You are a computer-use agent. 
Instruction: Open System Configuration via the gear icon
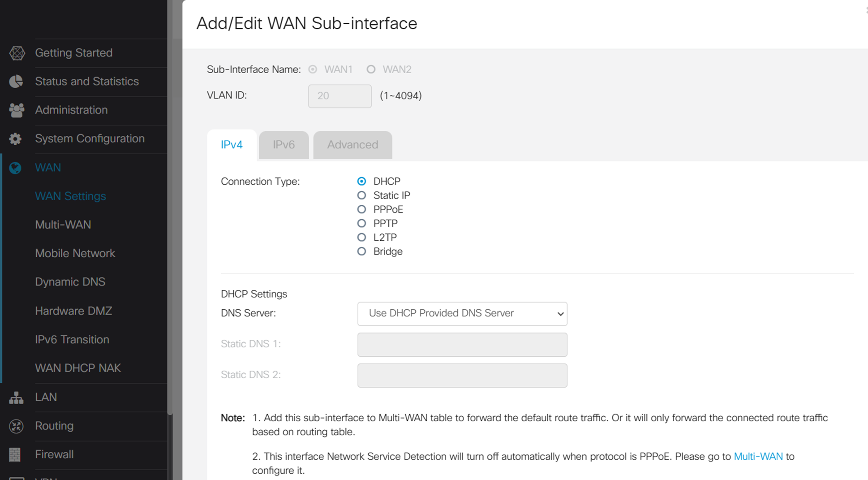tap(16, 138)
